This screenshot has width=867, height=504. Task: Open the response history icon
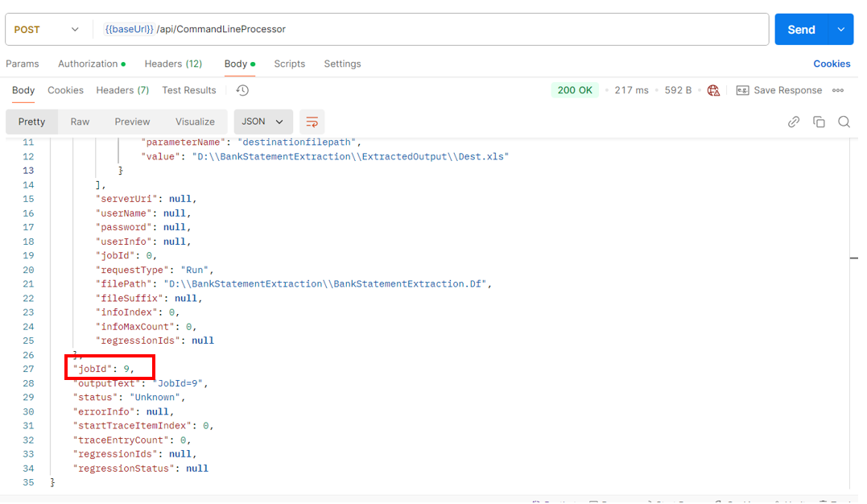pos(242,90)
